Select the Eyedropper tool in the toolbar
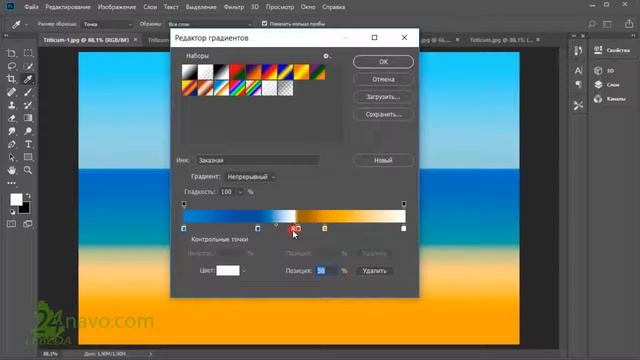 click(28, 79)
